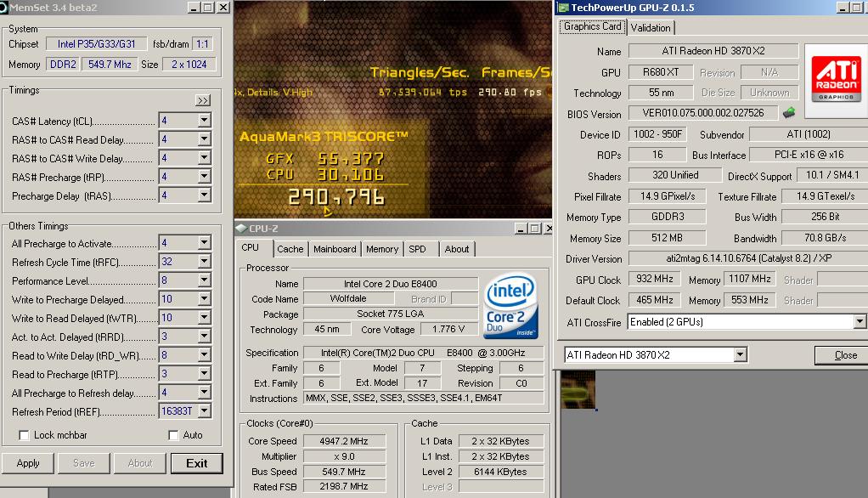This screenshot has width=868, height=498.
Task: Click the Close button in GPU-Z
Action: 843,355
